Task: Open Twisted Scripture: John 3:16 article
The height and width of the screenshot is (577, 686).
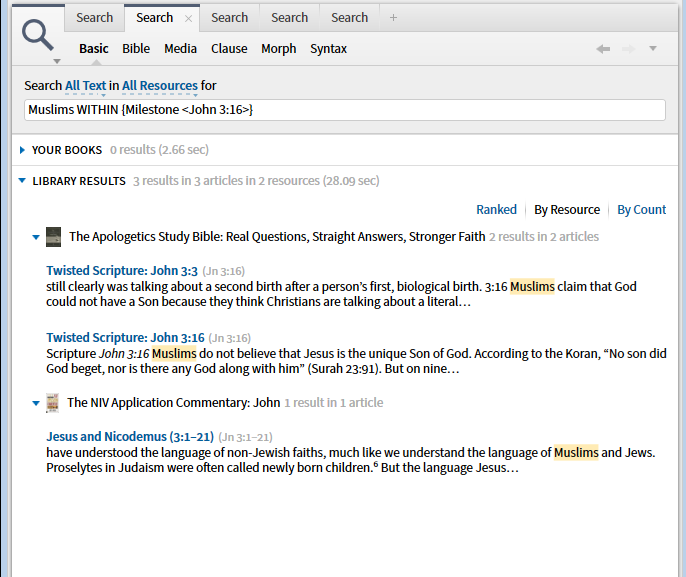Action: (x=126, y=338)
